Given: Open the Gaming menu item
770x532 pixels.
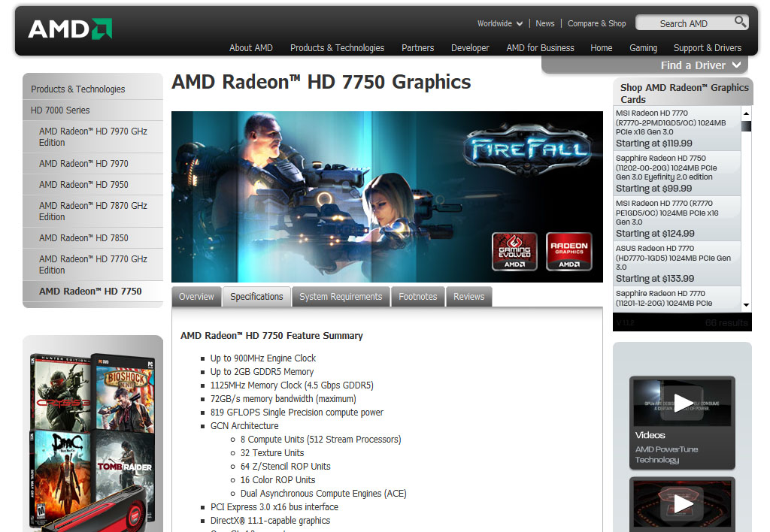Looking at the screenshot, I should tap(643, 47).
